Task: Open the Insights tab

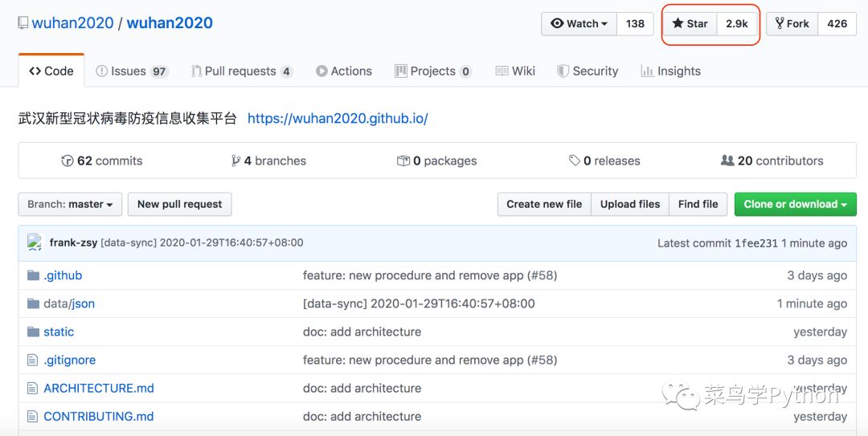Action: [x=671, y=71]
